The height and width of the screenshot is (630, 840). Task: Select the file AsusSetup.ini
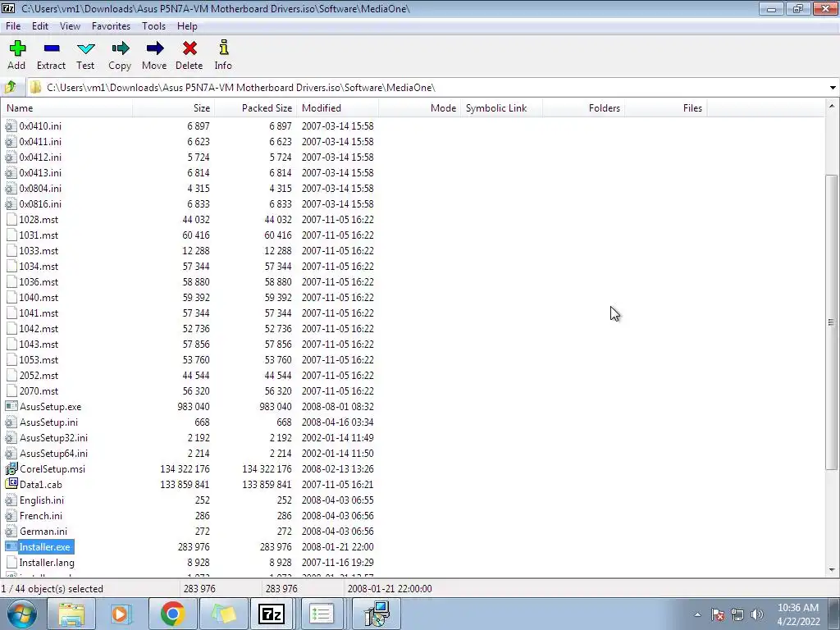tap(48, 422)
